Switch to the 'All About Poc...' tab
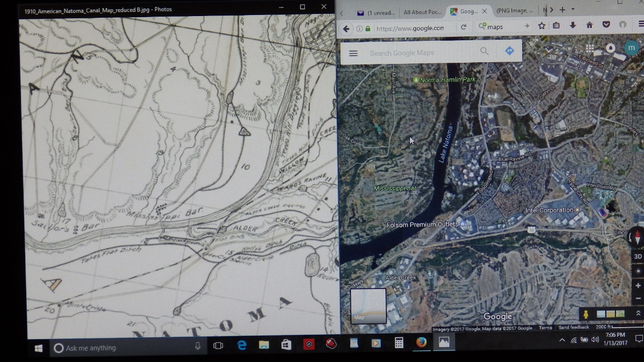Image resolution: width=644 pixels, height=362 pixels. tap(422, 12)
